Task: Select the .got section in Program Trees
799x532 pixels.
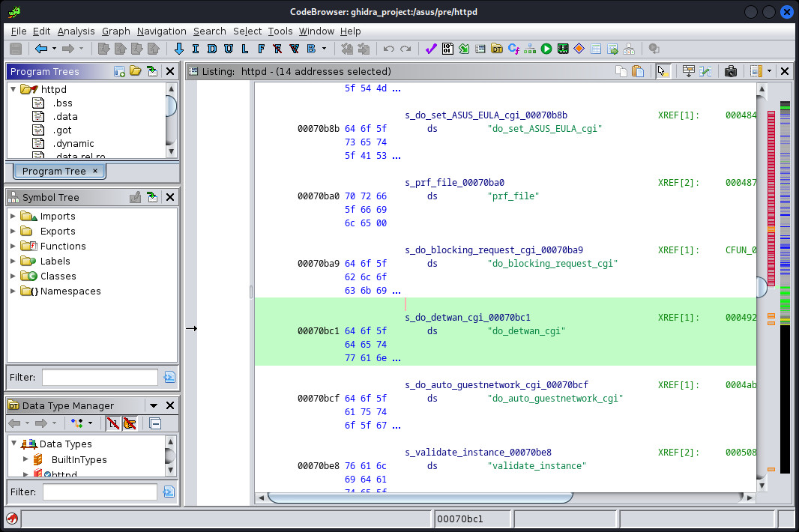Action: click(61, 130)
